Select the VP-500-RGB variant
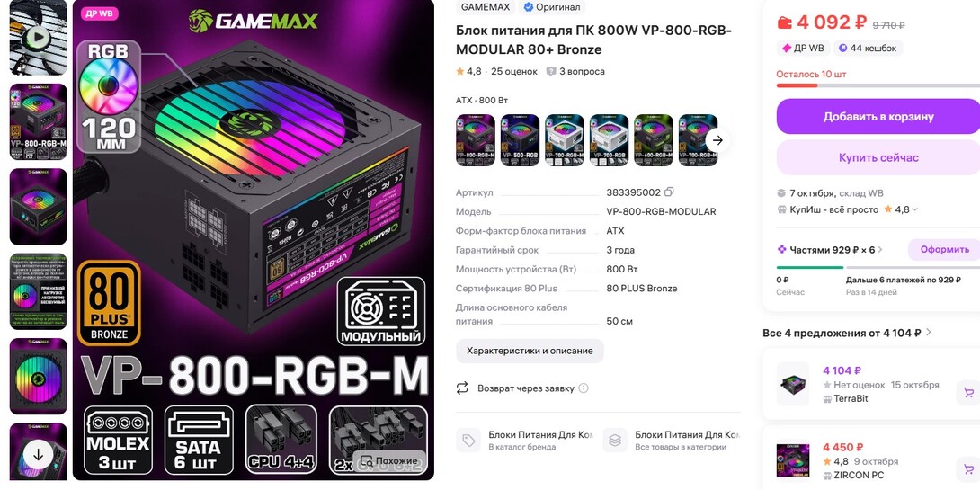Image resolution: width=980 pixels, height=490 pixels. tap(520, 140)
